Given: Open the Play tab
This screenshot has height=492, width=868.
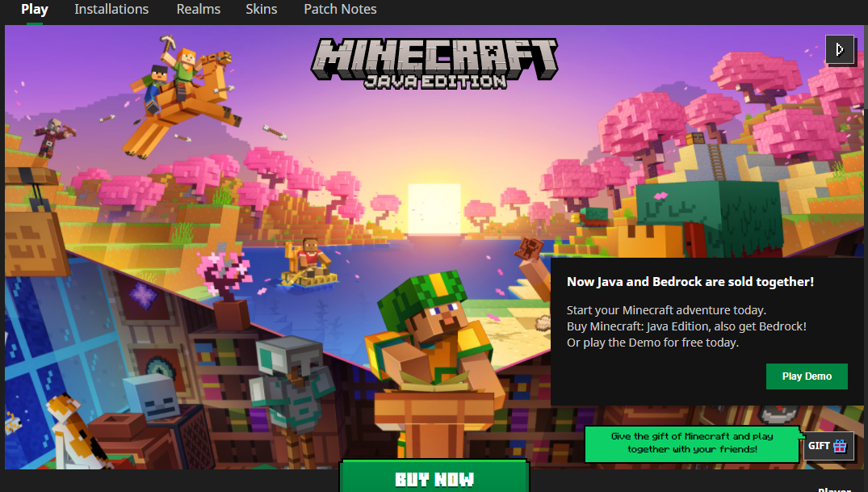Looking at the screenshot, I should (35, 10).
